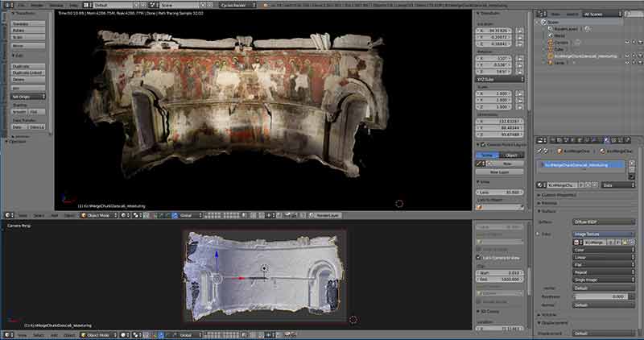This screenshot has width=644, height=340.
Task: Select KnMergeChunkDawuak_retexturing material slot
Action: click(x=581, y=165)
